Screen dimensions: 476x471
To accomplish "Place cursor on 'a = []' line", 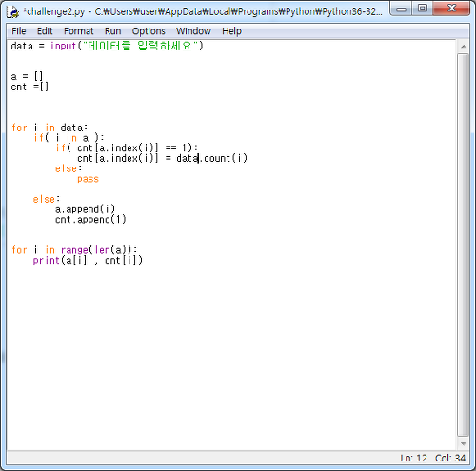I will [27, 76].
